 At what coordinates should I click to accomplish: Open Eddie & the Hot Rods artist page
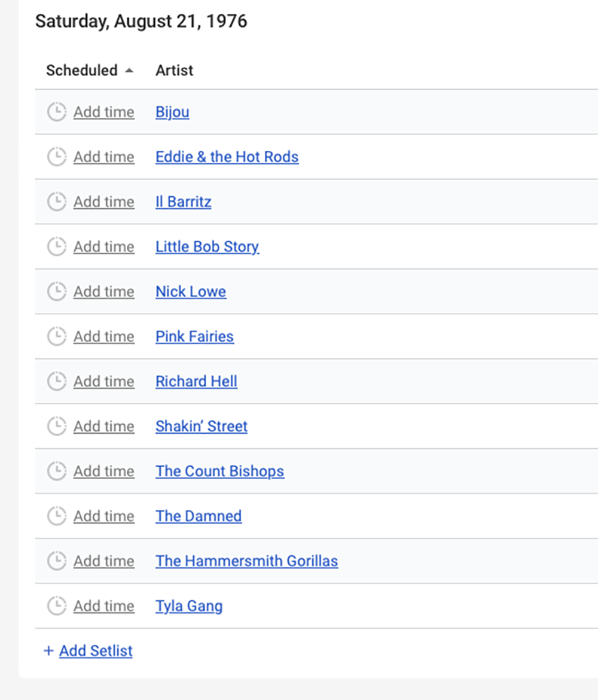[227, 157]
